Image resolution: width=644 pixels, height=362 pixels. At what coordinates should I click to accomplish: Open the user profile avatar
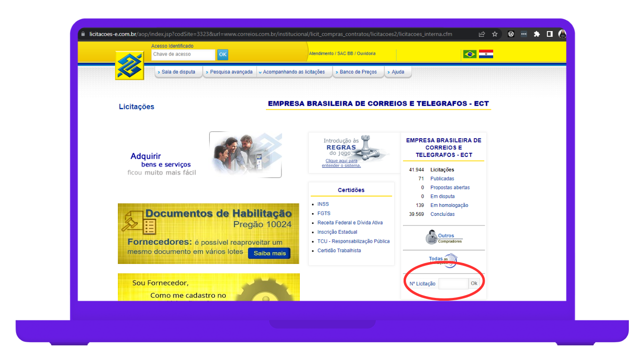pyautogui.click(x=562, y=34)
